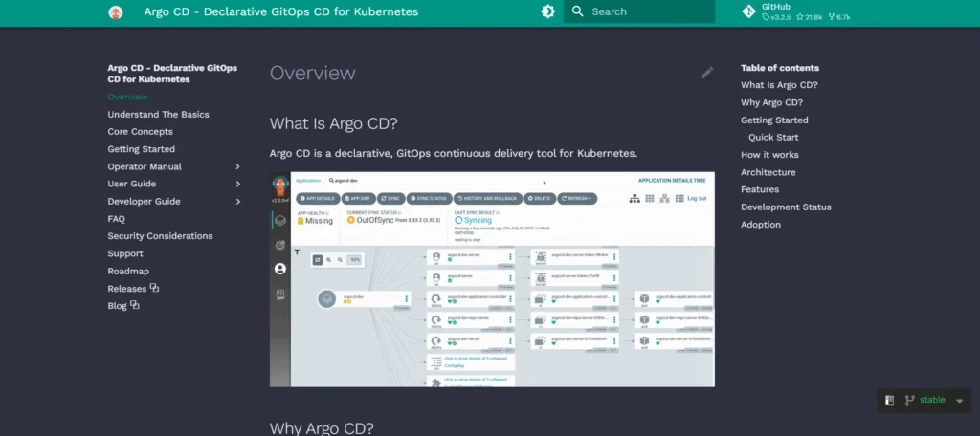The height and width of the screenshot is (436, 980).
Task: Open Core Concepts page
Action: [x=140, y=132]
